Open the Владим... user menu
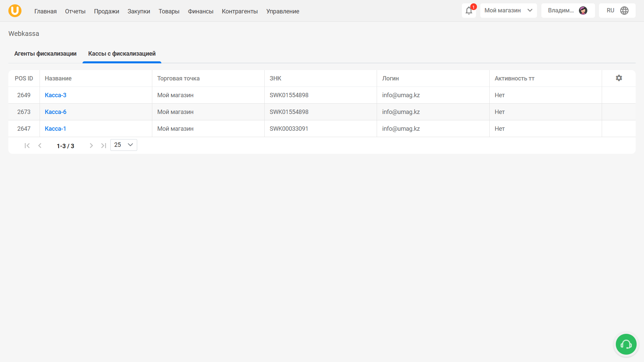The width and height of the screenshot is (644, 362). click(x=561, y=11)
